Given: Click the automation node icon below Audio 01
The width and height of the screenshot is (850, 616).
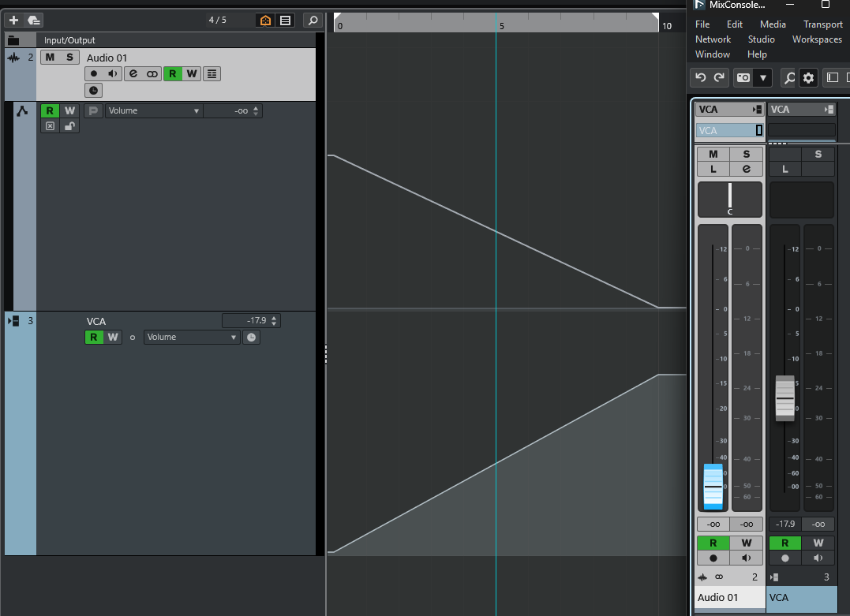Looking at the screenshot, I should pos(22,111).
